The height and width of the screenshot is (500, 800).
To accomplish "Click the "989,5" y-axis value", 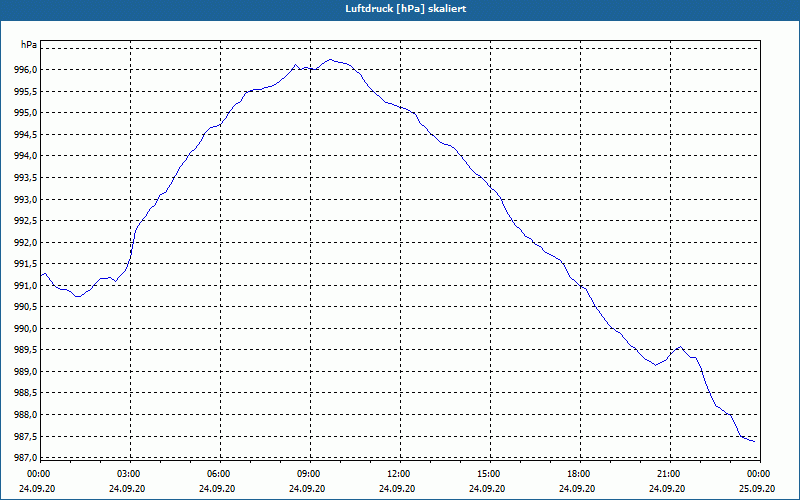I will (28, 351).
